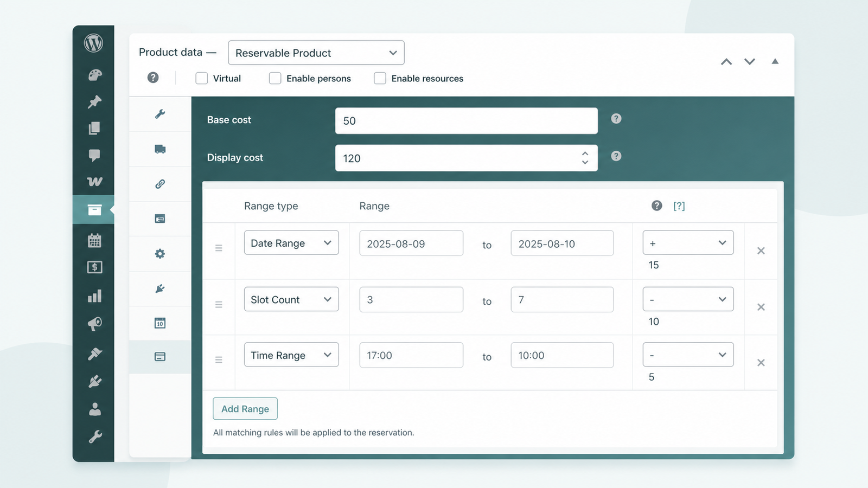The height and width of the screenshot is (488, 868).
Task: Open Linked Products link tab
Action: tap(160, 184)
